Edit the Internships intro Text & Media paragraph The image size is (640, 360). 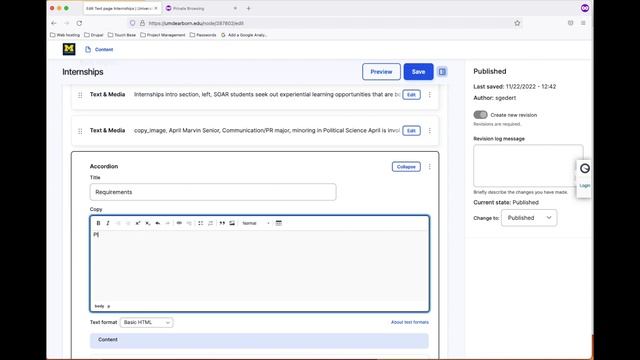tap(411, 95)
